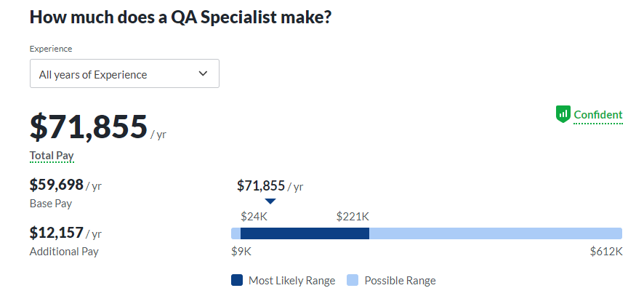Image resolution: width=644 pixels, height=296 pixels.
Task: Click the triangle marker above the salary bar
Action: click(x=270, y=201)
